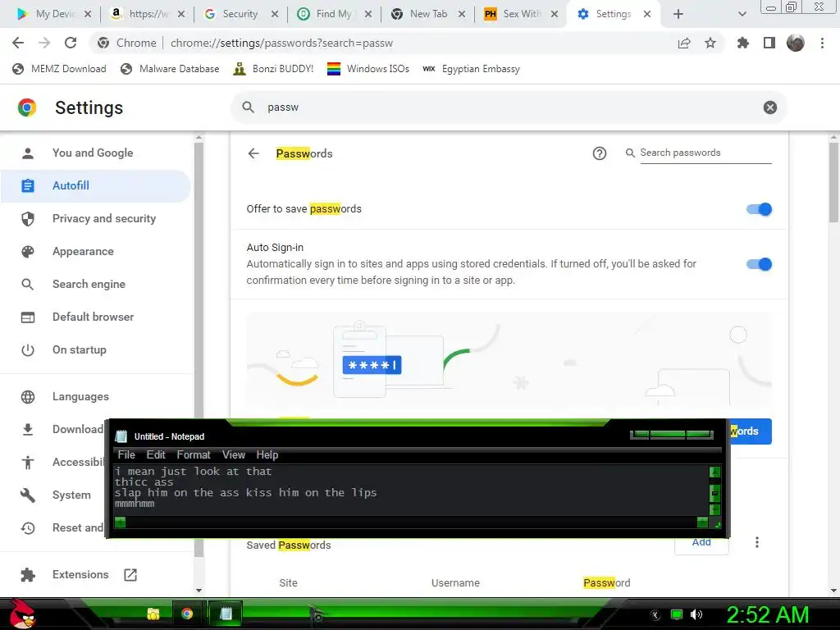Viewport: 840px width, 630px height.
Task: Open Chrome three-dot menu
Action: coord(822,43)
